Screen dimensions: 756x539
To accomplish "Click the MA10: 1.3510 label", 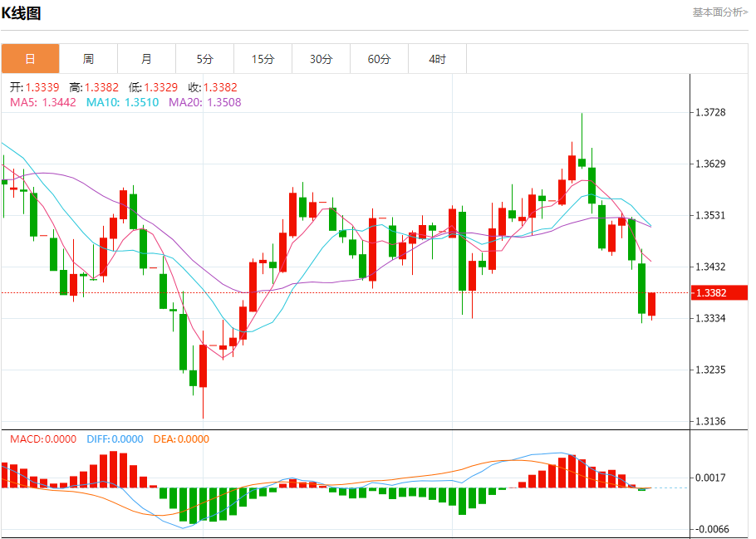I will click(122, 102).
